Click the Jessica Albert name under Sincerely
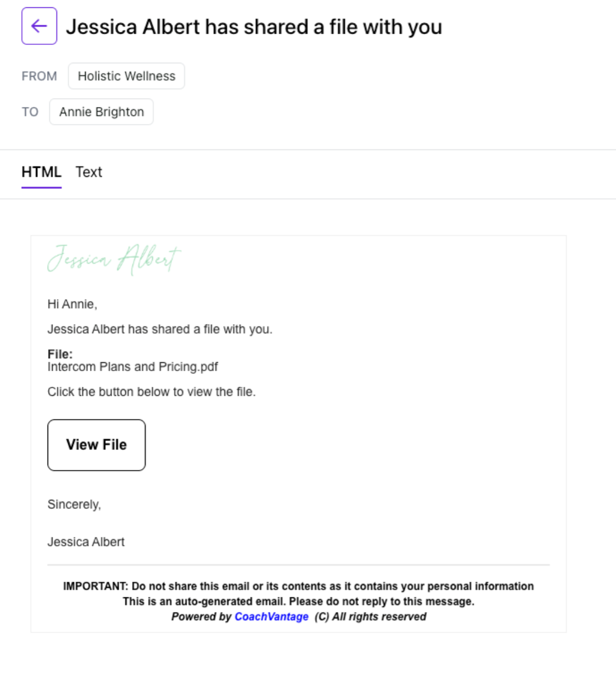 tap(86, 542)
